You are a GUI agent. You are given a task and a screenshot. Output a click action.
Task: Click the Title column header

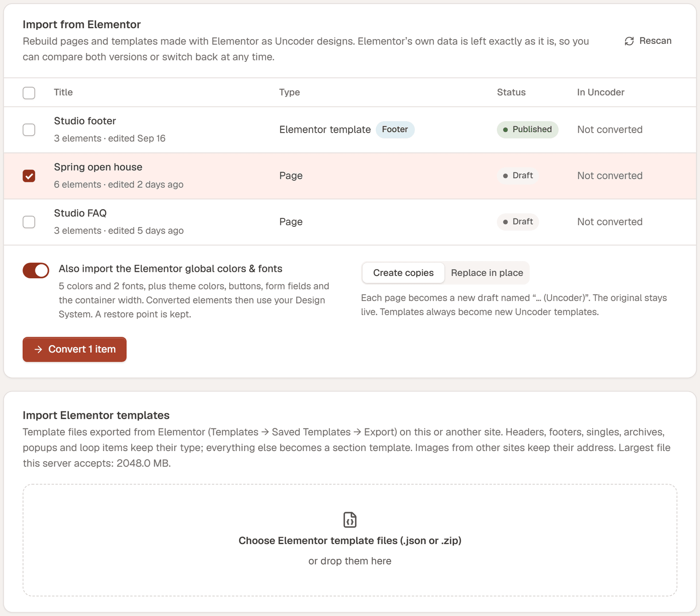(63, 92)
